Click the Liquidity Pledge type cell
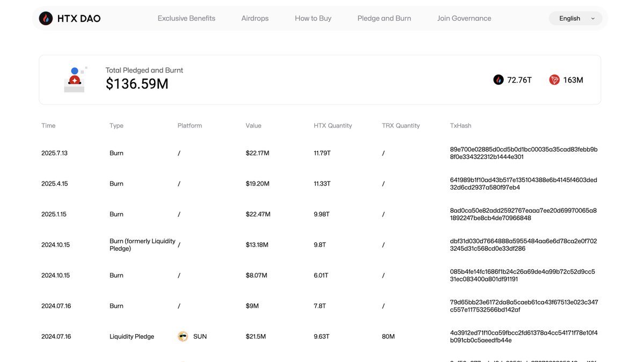The width and height of the screenshot is (644, 362). pos(132,337)
